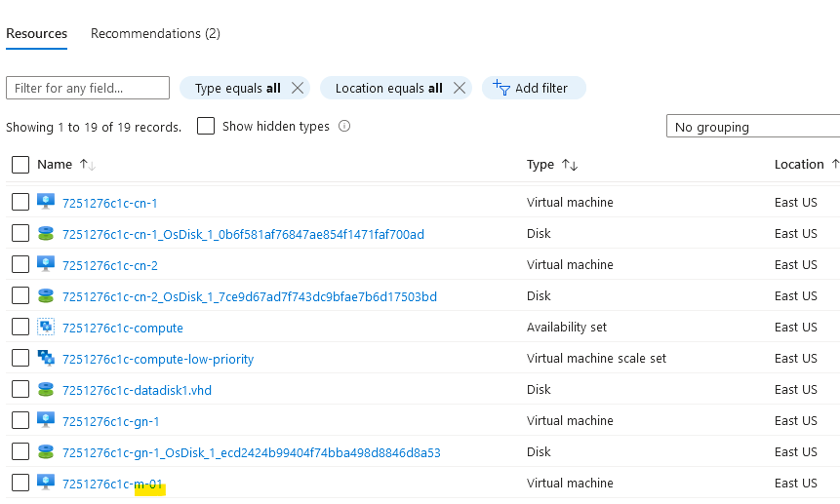Click the virtual machine icon for 7251276c1c-gn-1
The width and height of the screenshot is (840, 504).
click(x=46, y=420)
